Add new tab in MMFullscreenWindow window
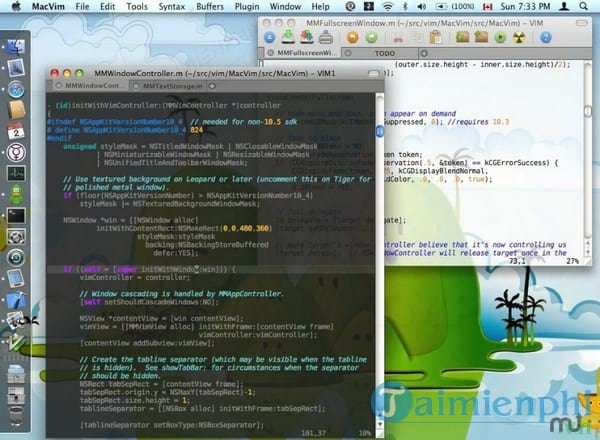This screenshot has width=600, height=440. pos(424,54)
